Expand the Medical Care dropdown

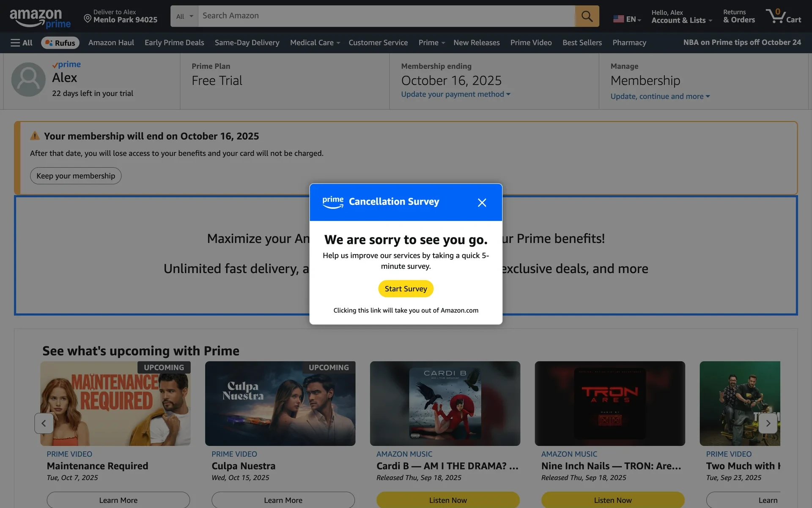pos(315,43)
